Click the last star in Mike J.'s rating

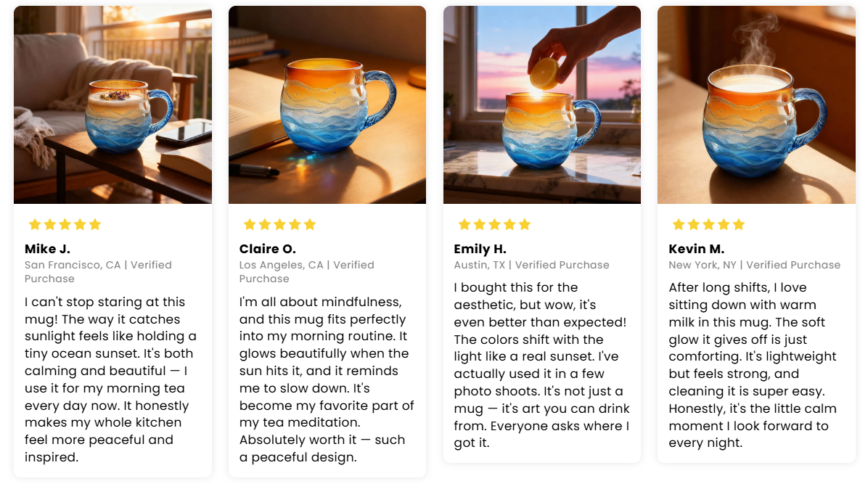(95, 224)
